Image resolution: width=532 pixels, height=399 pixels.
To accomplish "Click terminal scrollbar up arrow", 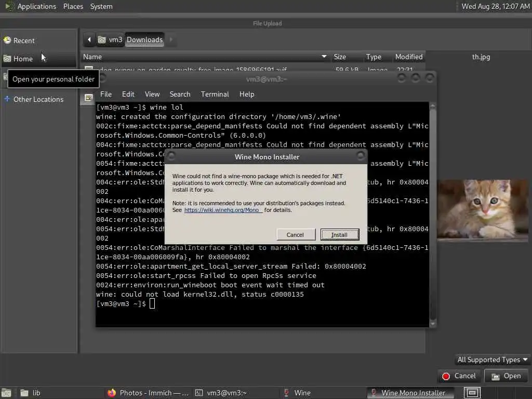I will coord(433,106).
